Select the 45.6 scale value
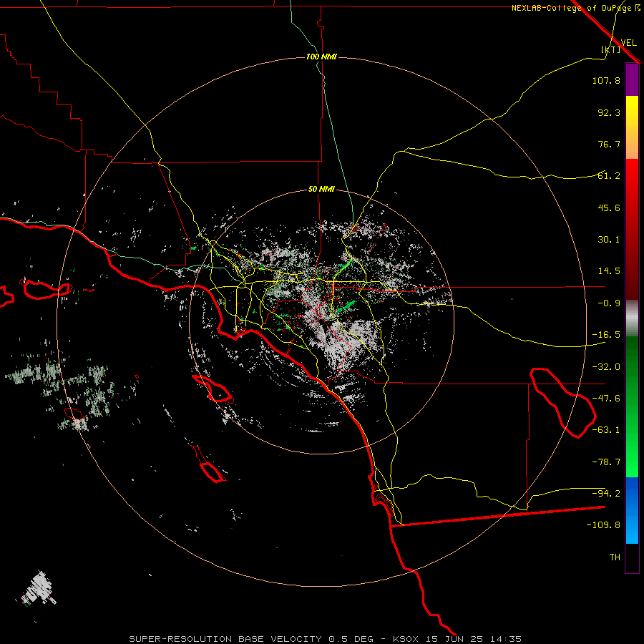 click(609, 208)
